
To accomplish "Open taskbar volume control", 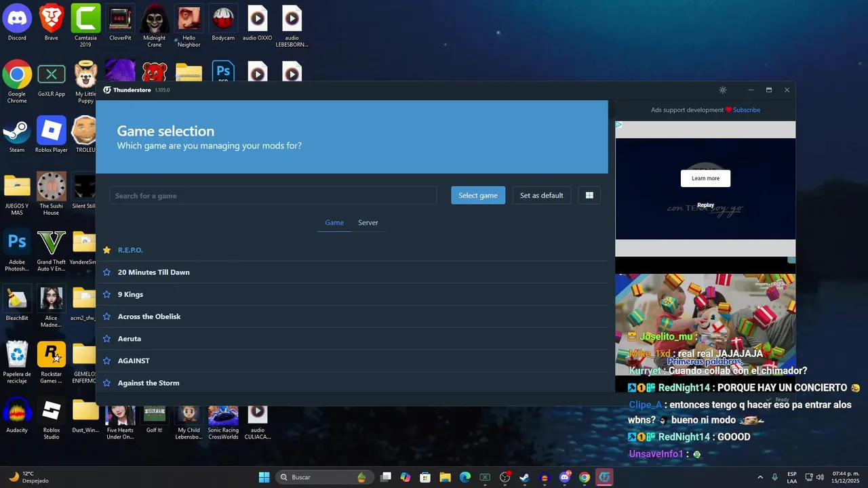I will (820, 477).
